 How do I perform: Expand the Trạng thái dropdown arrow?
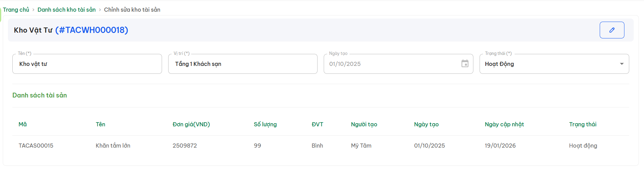pos(622,64)
